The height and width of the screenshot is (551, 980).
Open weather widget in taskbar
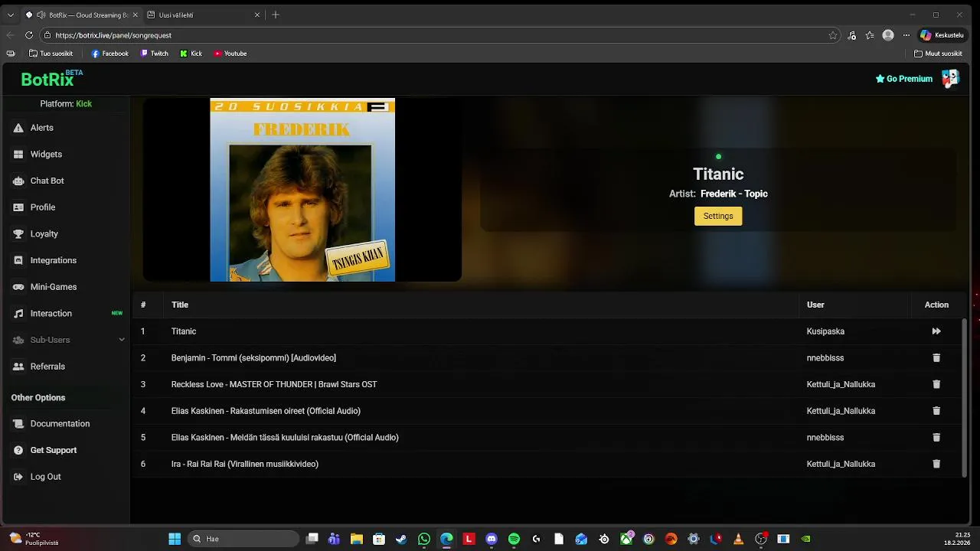point(34,539)
